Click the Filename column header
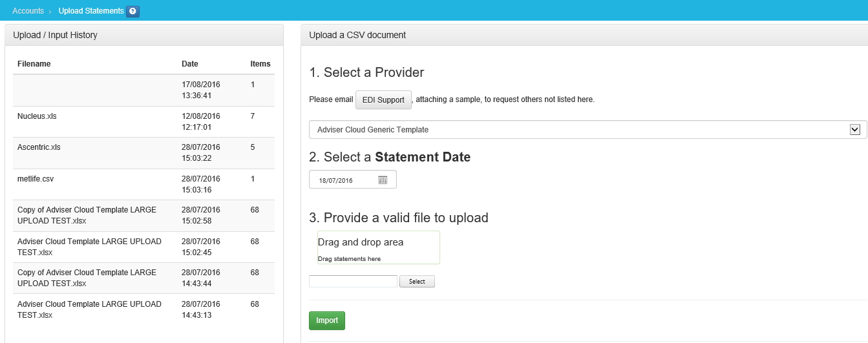Image resolution: width=868 pixels, height=343 pixels. point(34,64)
